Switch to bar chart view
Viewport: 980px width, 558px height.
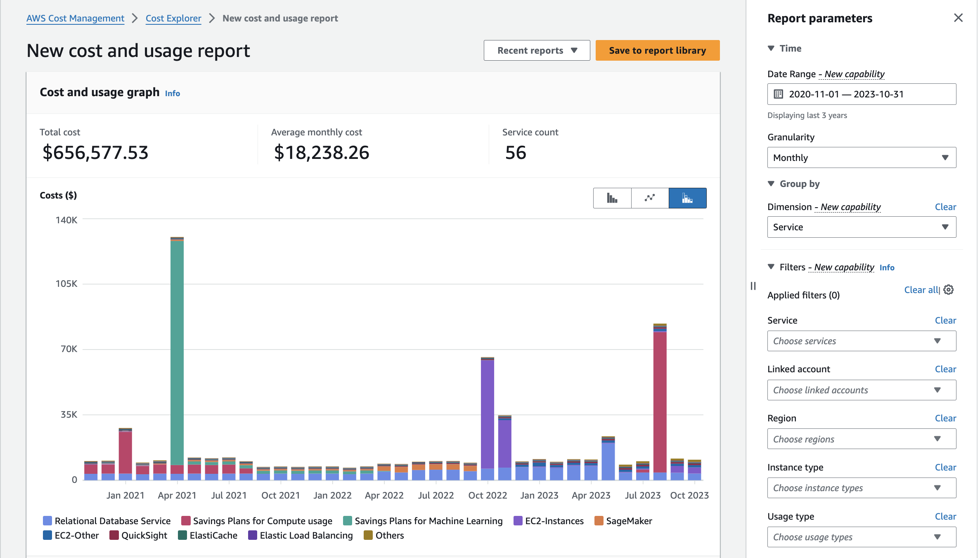[612, 198]
